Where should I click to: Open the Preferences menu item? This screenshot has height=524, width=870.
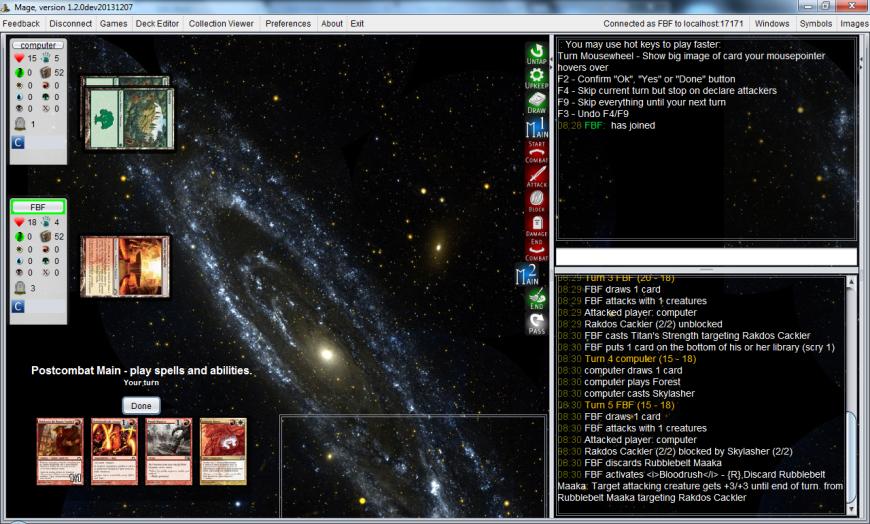point(288,23)
